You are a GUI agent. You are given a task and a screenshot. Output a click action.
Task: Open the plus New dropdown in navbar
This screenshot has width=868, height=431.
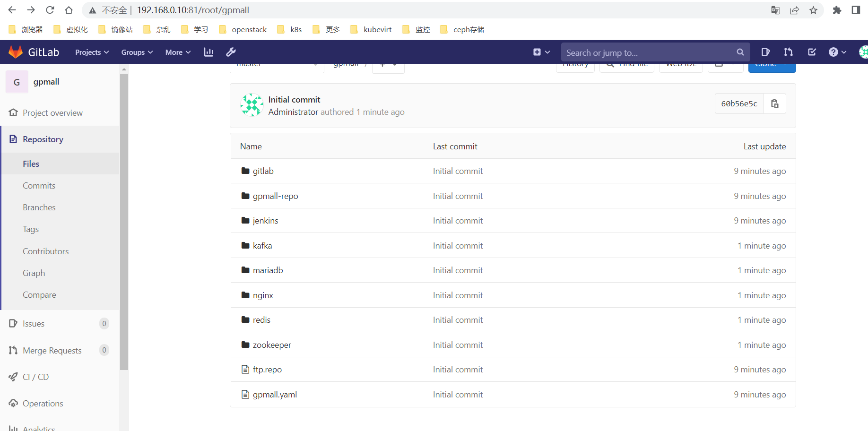coord(541,52)
